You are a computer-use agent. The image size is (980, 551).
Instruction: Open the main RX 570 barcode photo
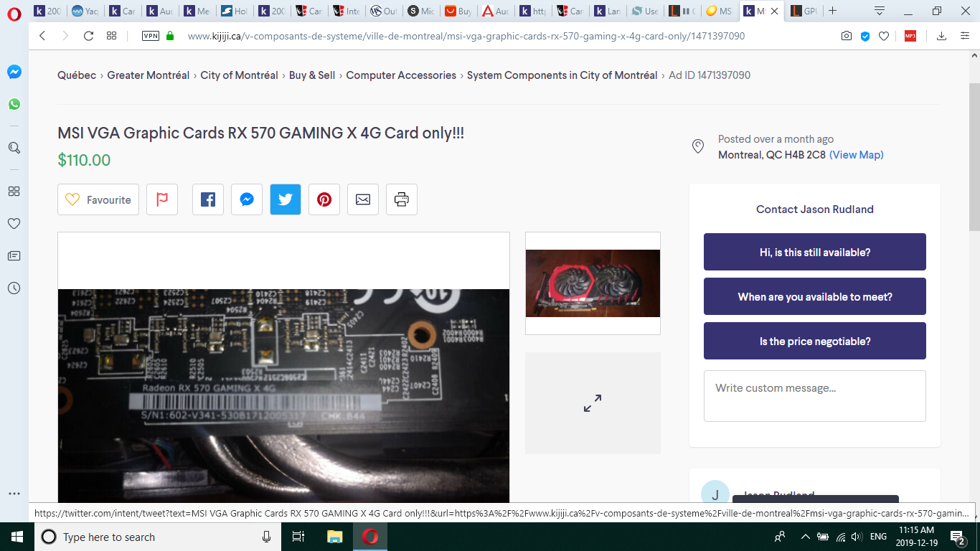pyautogui.click(x=283, y=396)
